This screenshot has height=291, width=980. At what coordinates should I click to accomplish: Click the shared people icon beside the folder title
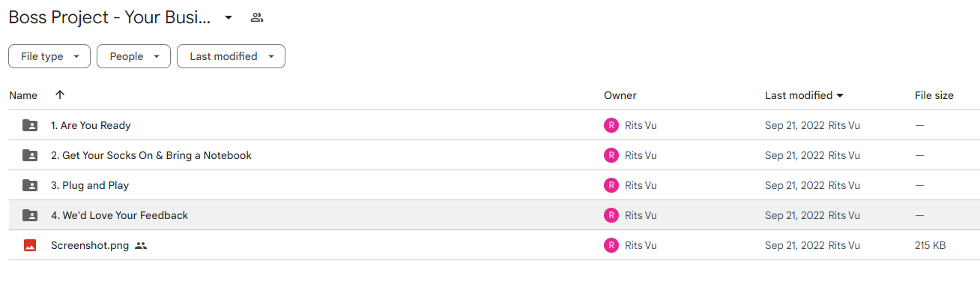click(x=257, y=17)
